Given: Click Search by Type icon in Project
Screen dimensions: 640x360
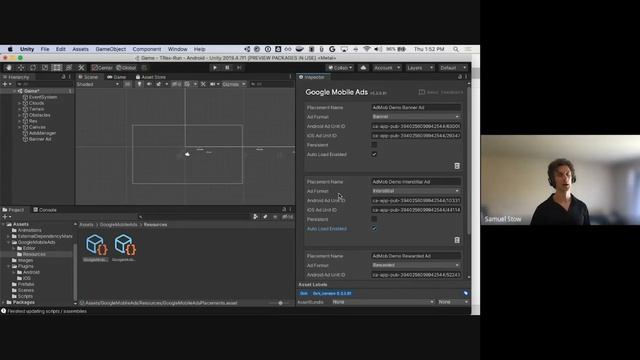Looking at the screenshot, I should pos(256,217).
